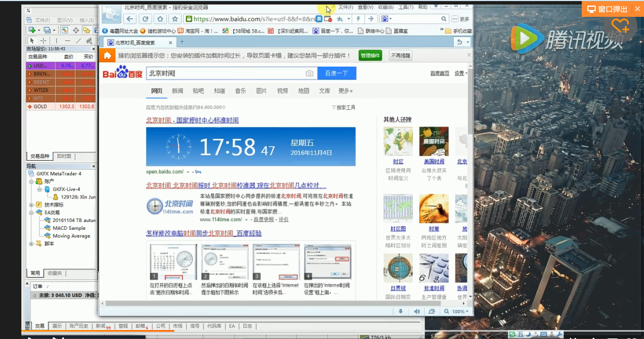Open the 设置 dropdown on Baidu
The width and height of the screenshot is (644, 339).
[461, 73]
